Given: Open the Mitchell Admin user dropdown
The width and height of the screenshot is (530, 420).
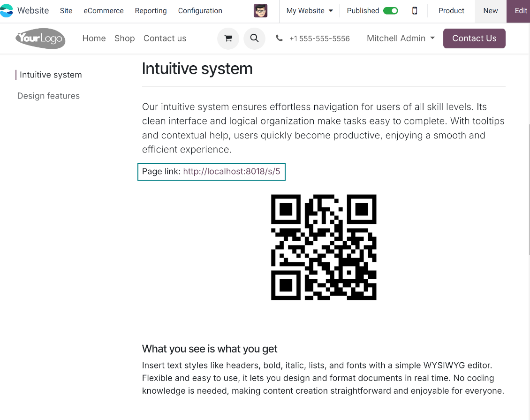Looking at the screenshot, I should 401,38.
